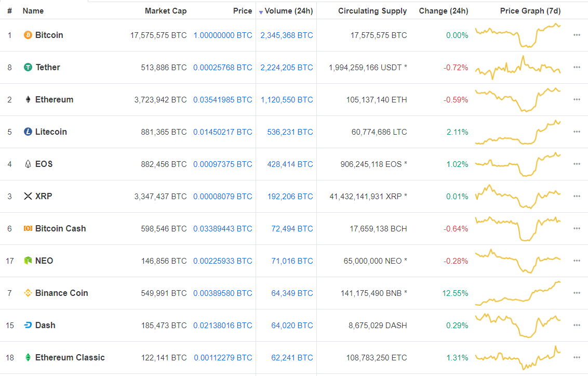Click the NEO green logo icon
This screenshot has width=588, height=376.
(x=28, y=261)
